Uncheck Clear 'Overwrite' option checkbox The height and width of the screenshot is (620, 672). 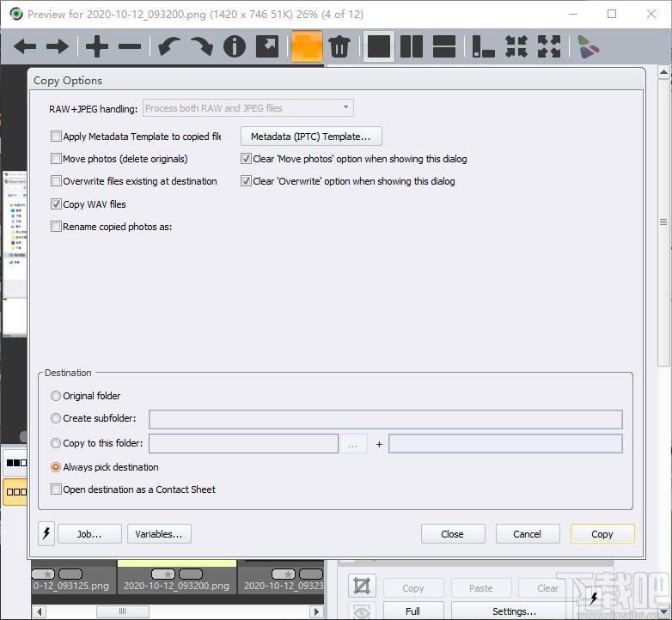pyautogui.click(x=246, y=180)
